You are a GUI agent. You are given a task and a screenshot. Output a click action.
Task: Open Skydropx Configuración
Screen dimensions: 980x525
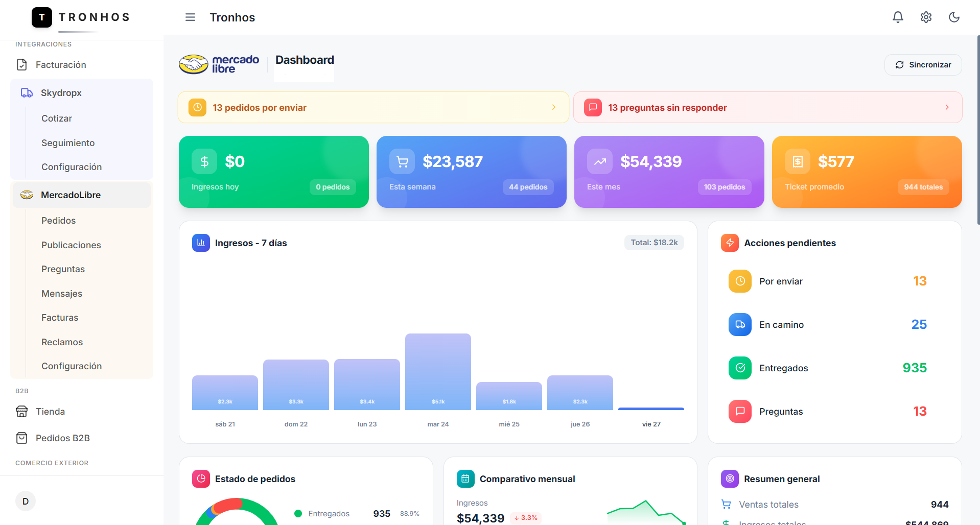pyautogui.click(x=72, y=167)
